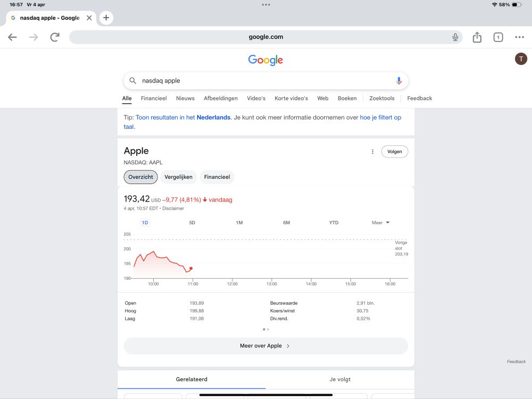Select the 1D chart range
The height and width of the screenshot is (399, 532).
[145, 222]
